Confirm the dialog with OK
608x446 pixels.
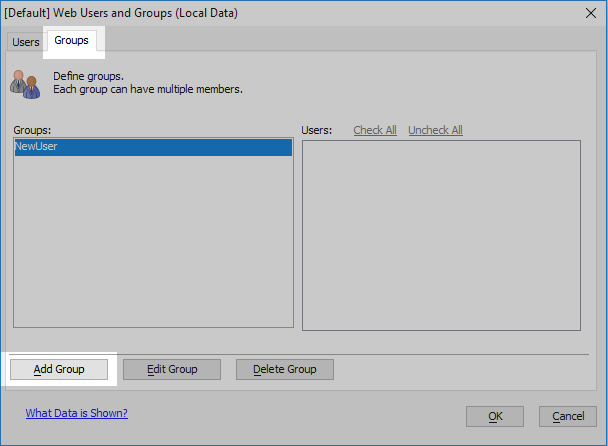pos(495,417)
